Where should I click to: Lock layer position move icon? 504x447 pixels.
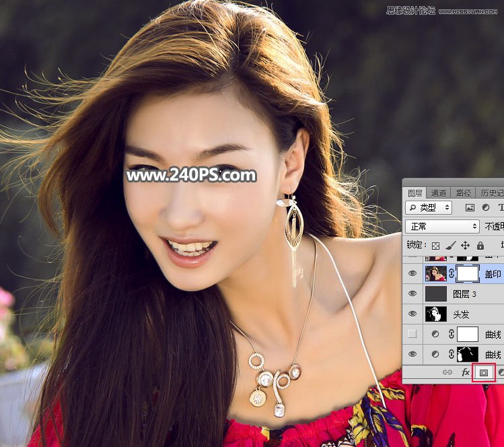point(465,246)
